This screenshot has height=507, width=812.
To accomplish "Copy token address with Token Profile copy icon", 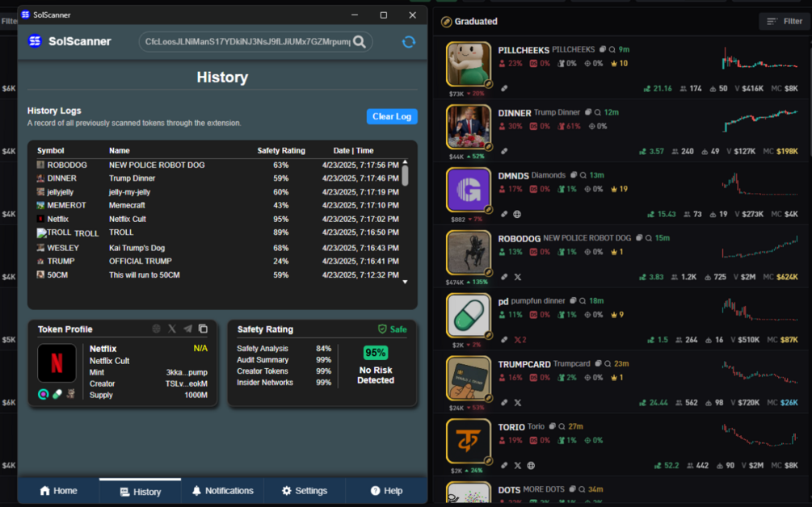I will pos(203,329).
